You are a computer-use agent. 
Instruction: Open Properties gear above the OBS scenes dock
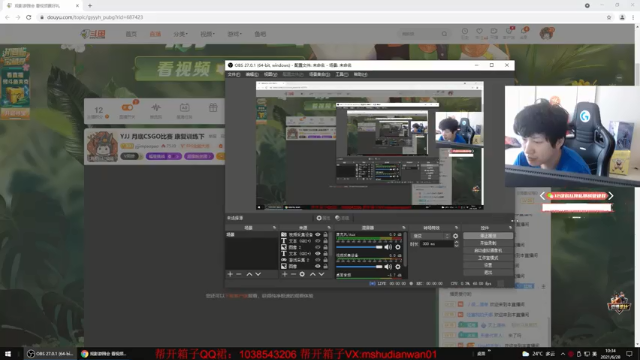coord(323,218)
